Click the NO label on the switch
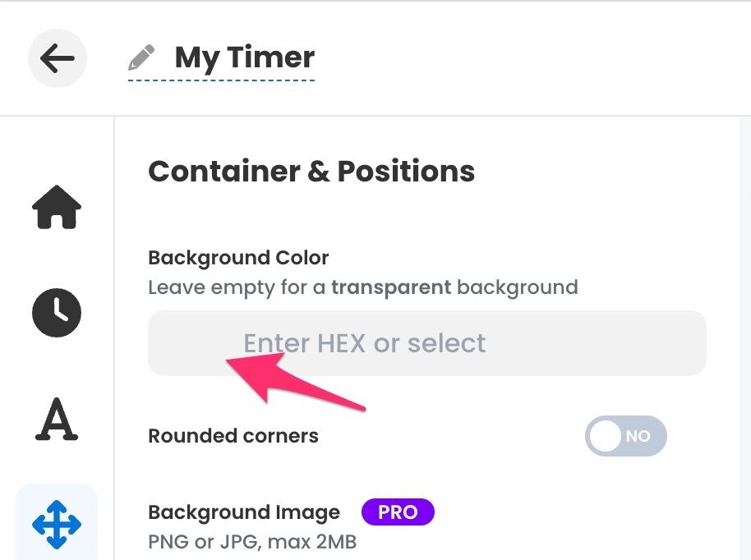The height and width of the screenshot is (560, 751). [x=638, y=436]
